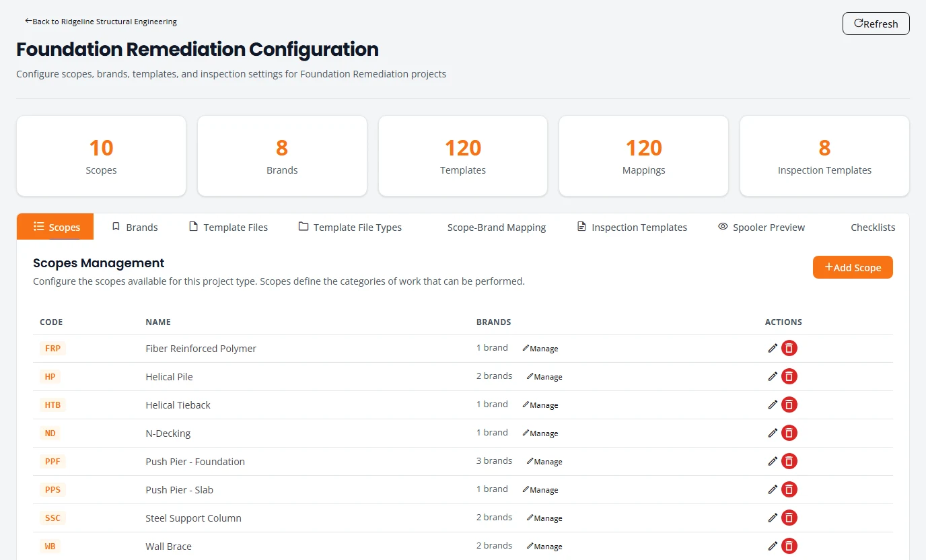This screenshot has width=926, height=560.
Task: Delete the Helical Pile scope
Action: click(x=789, y=376)
